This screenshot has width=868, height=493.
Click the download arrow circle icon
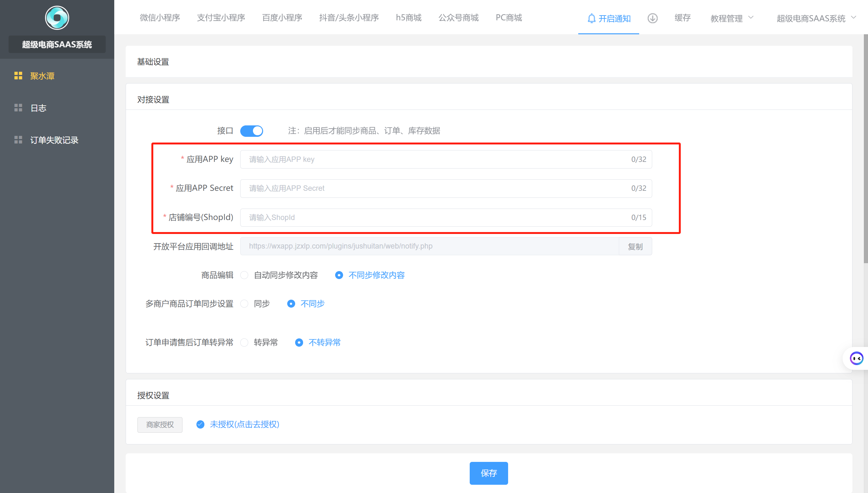click(653, 18)
